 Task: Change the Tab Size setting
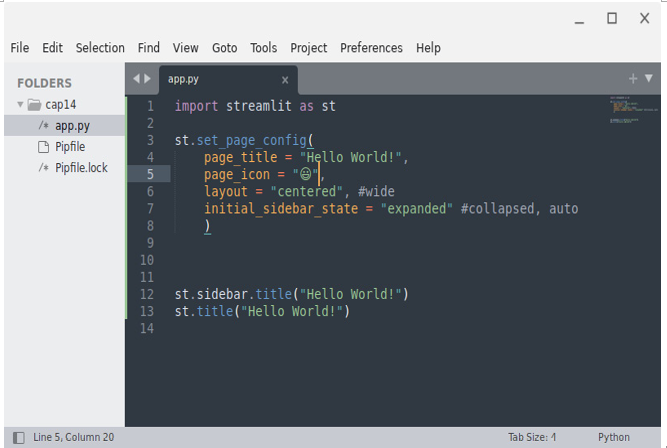(532, 437)
